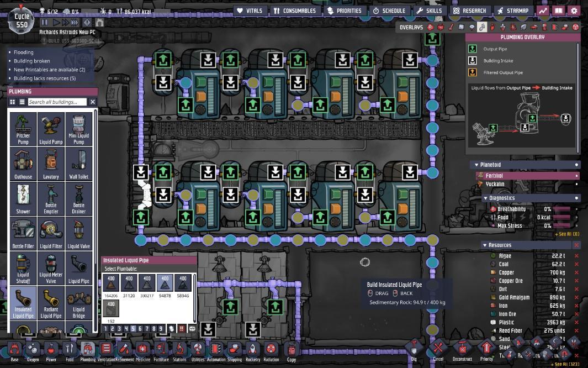Choose the Liquid Bridge building
Screen dimensions: 588x368
(79, 303)
